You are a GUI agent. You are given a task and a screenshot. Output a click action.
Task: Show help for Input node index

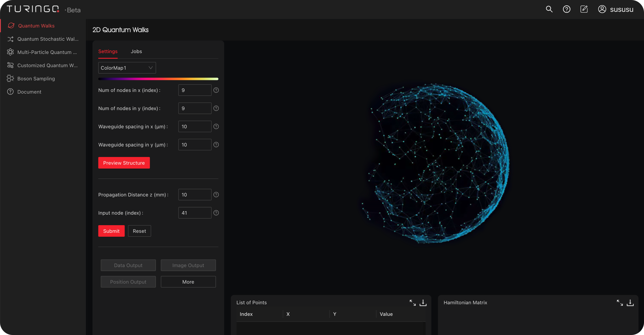tap(216, 213)
